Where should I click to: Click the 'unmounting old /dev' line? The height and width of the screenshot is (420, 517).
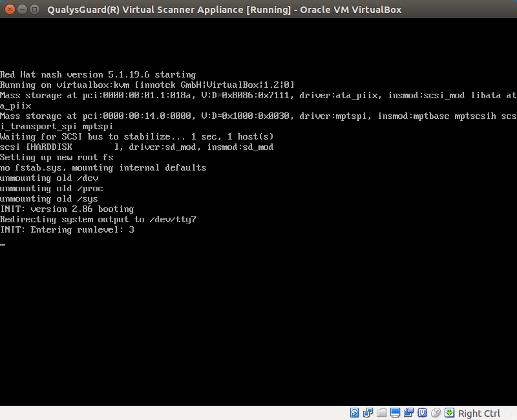49,178
